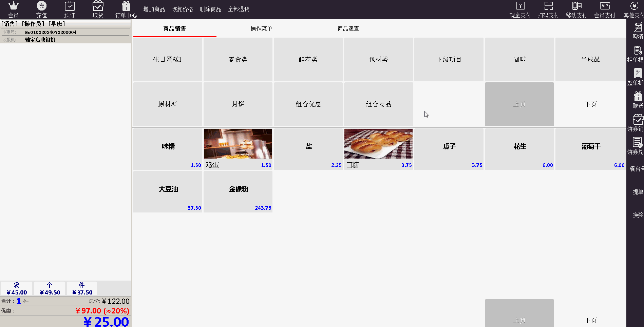Add the 盐 product tile
Viewport: 644px width, 327px height.
[x=308, y=149]
